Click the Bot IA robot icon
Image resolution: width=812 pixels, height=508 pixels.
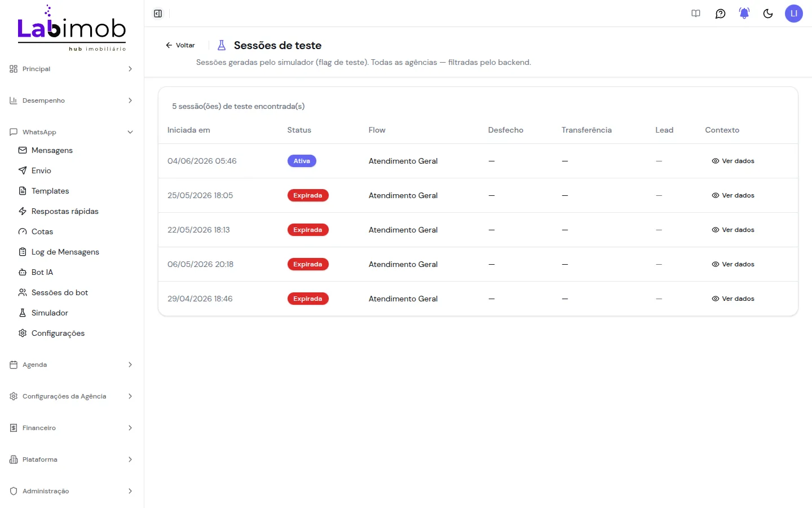23,272
